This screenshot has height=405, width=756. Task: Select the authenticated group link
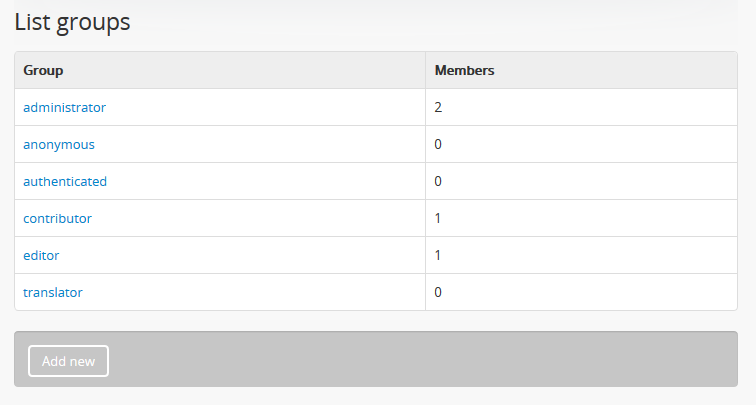tap(65, 181)
